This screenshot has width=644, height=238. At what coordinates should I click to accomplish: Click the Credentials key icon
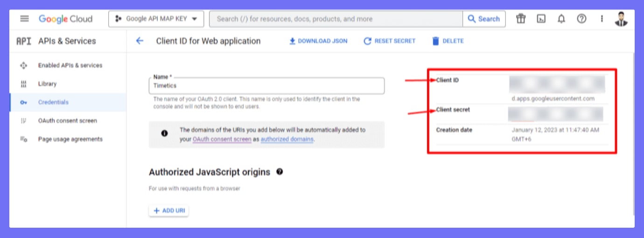click(24, 102)
